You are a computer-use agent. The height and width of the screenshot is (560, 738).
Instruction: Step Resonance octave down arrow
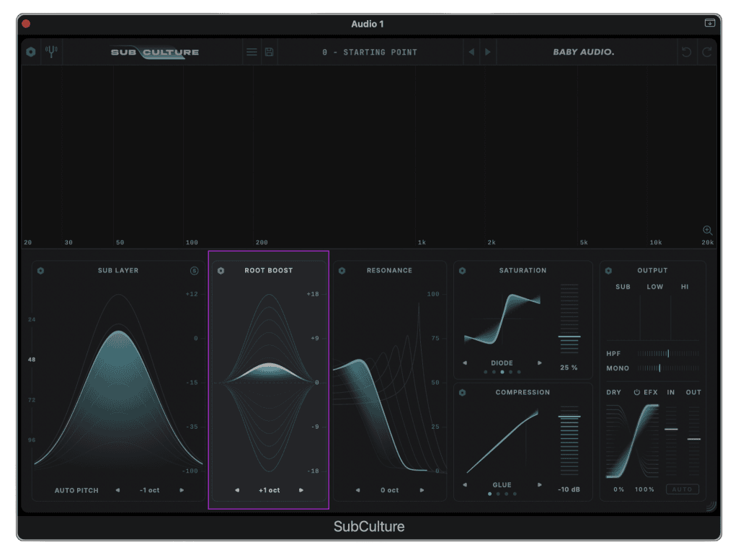357,490
